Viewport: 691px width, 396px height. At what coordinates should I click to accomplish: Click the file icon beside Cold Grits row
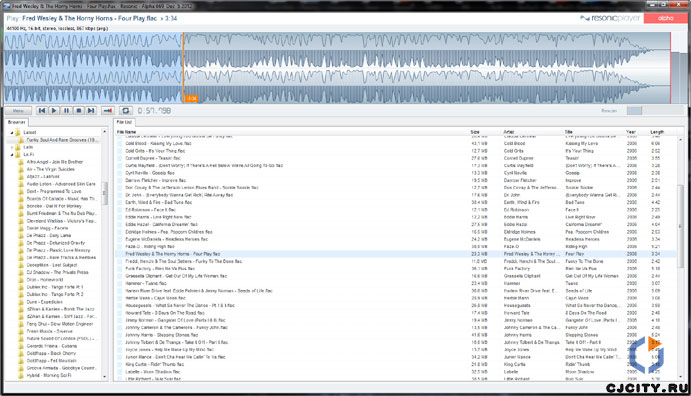point(120,151)
